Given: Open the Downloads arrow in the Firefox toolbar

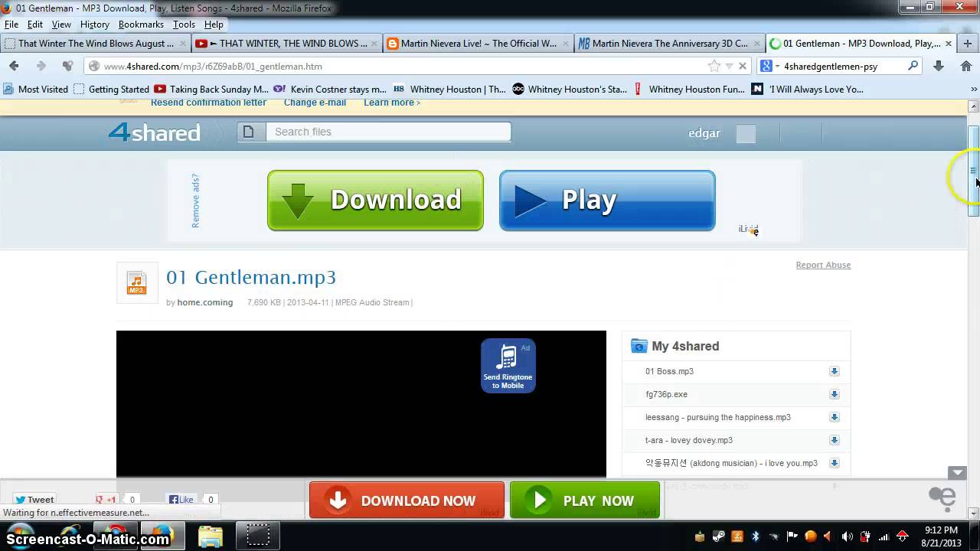Looking at the screenshot, I should (939, 67).
